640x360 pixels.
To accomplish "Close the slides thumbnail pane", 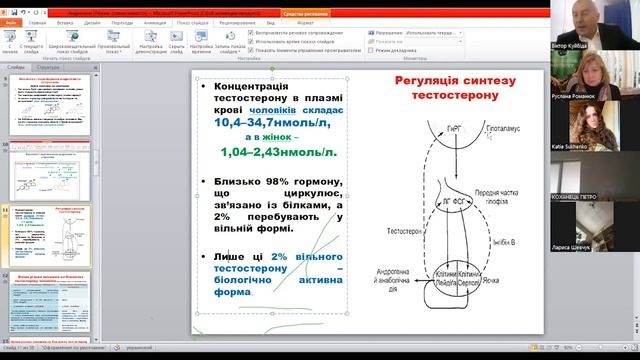I will coord(96,68).
